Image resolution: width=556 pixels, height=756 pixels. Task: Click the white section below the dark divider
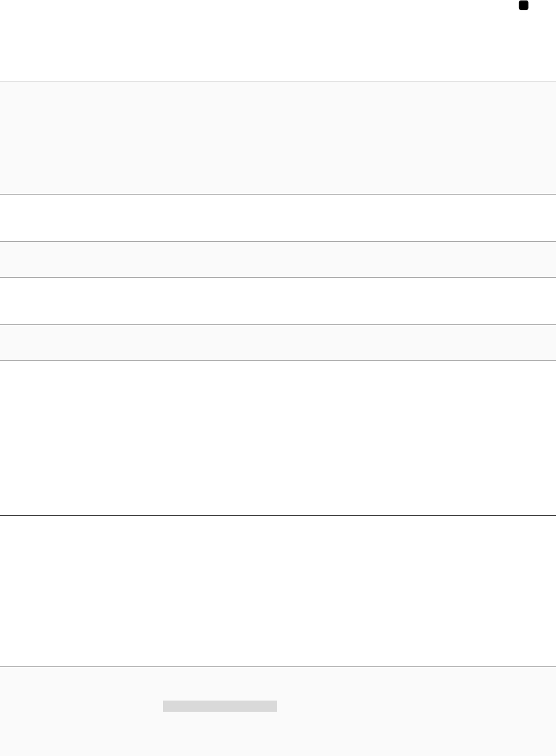278,591
